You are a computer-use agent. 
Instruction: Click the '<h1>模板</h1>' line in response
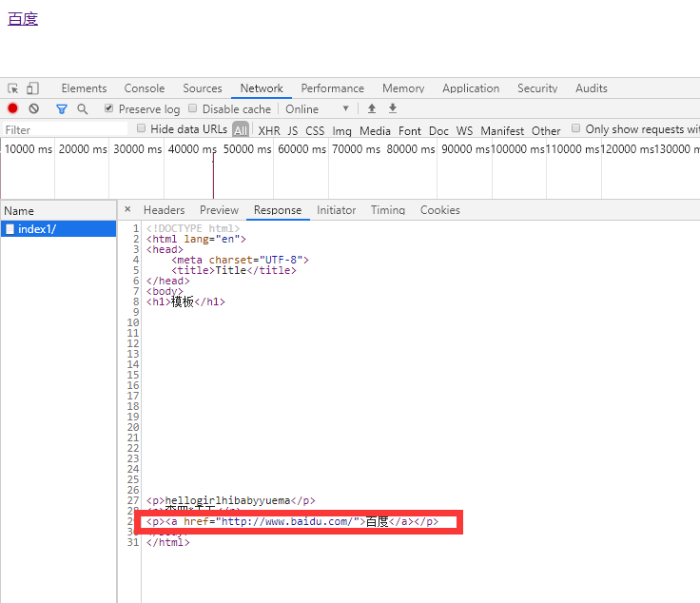[x=185, y=302]
